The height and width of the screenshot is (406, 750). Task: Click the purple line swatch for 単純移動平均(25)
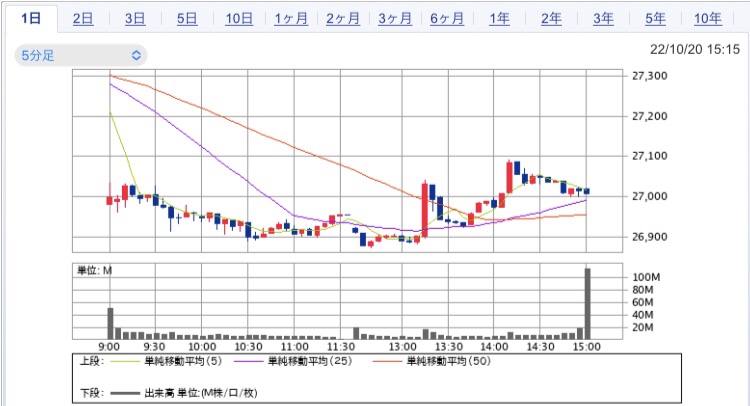click(248, 362)
